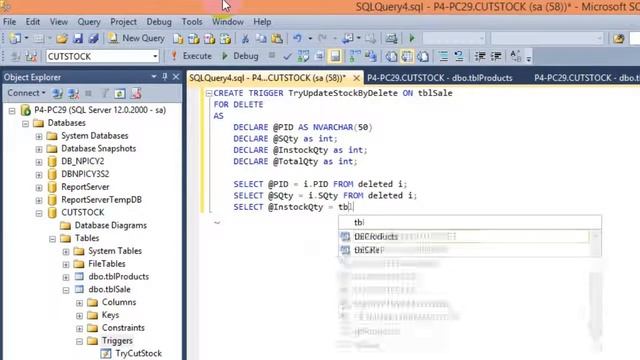The height and width of the screenshot is (360, 640).
Task: Open the Tools menu
Action: pos(192,22)
